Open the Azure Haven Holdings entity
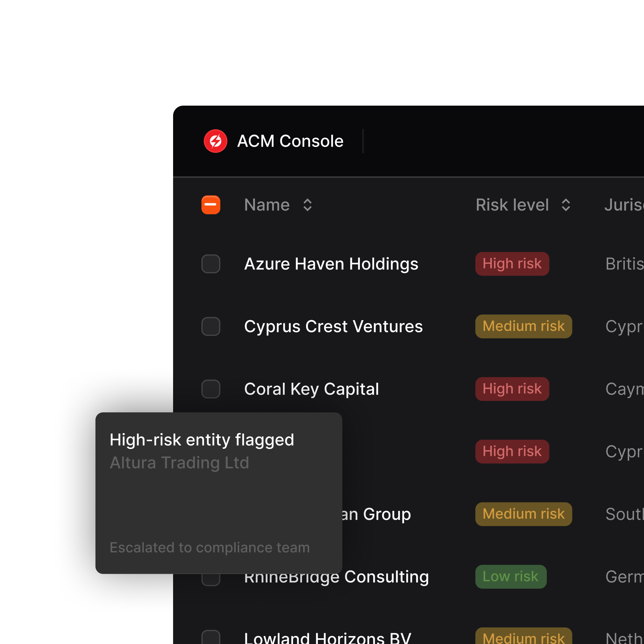 click(x=331, y=264)
